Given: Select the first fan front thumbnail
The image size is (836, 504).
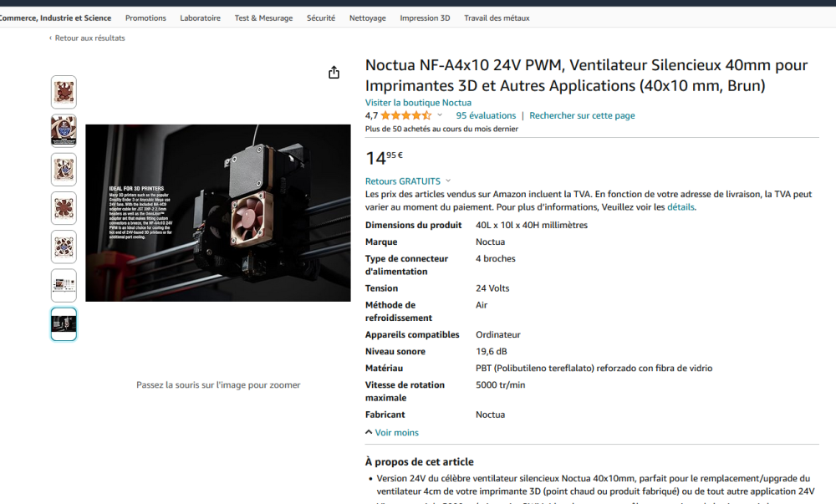Looking at the screenshot, I should [x=64, y=92].
